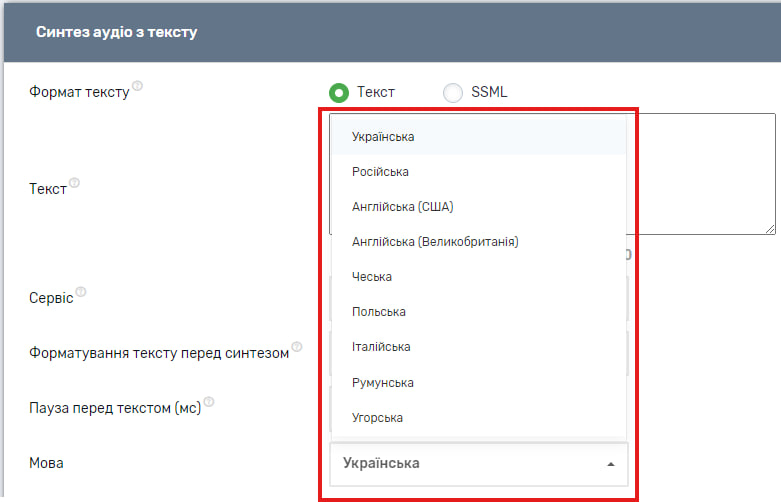This screenshot has width=781, height=502.
Task: Click help icon next to Формат тексту
Action: (x=138, y=87)
